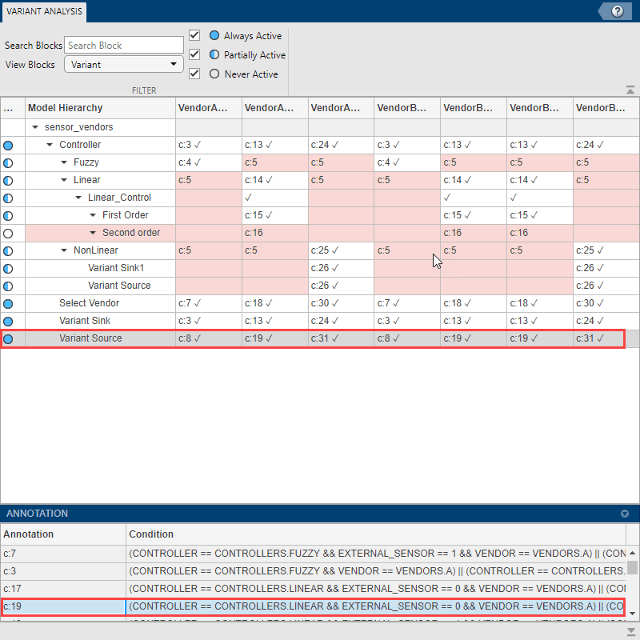Collapse the Controller tree node
Screen dimensions: 640x640
coord(49,144)
